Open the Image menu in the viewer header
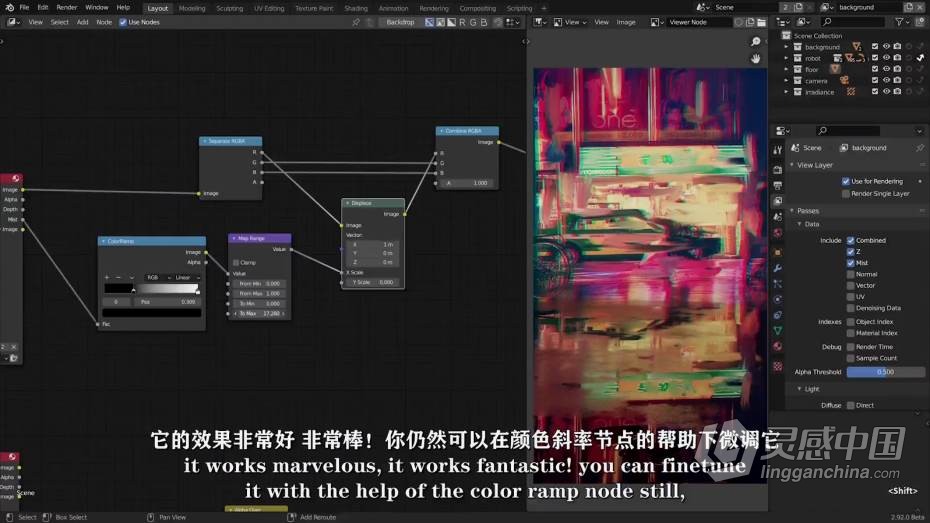Image resolution: width=930 pixels, height=523 pixels. pyautogui.click(x=626, y=22)
